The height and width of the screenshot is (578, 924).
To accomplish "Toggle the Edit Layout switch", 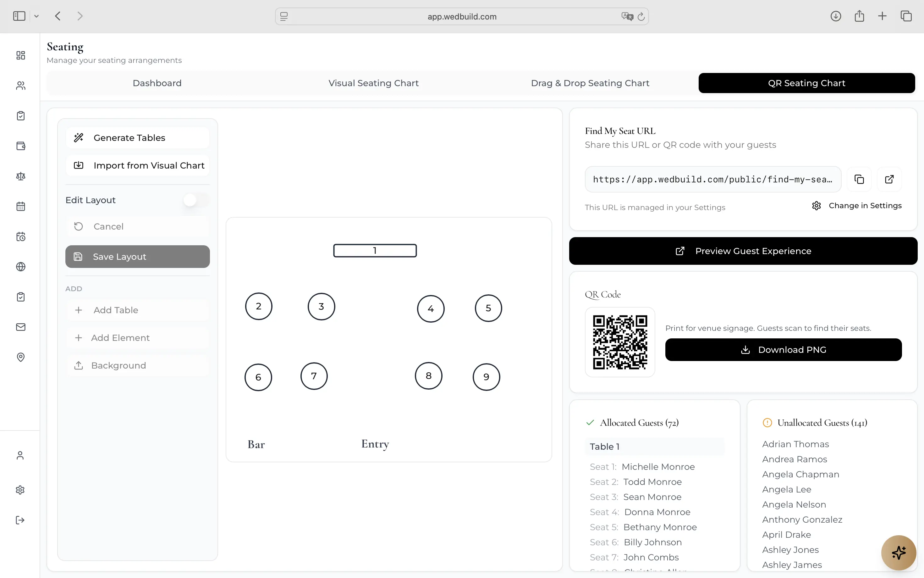I will tap(196, 200).
